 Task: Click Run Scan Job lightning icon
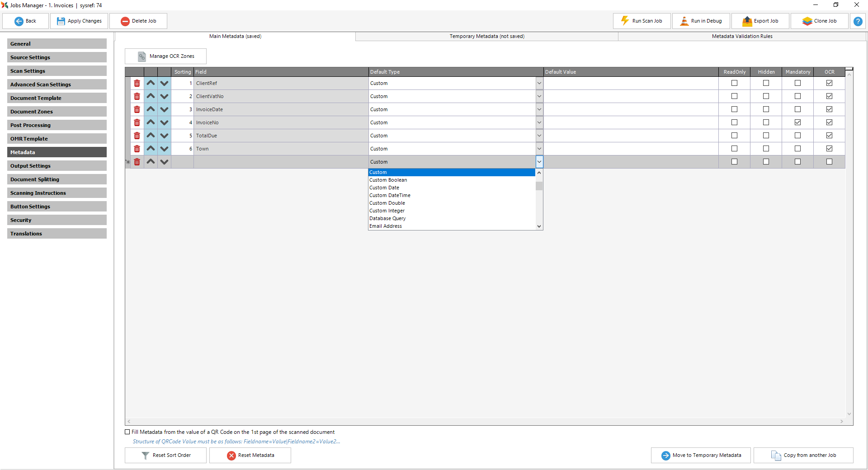625,21
